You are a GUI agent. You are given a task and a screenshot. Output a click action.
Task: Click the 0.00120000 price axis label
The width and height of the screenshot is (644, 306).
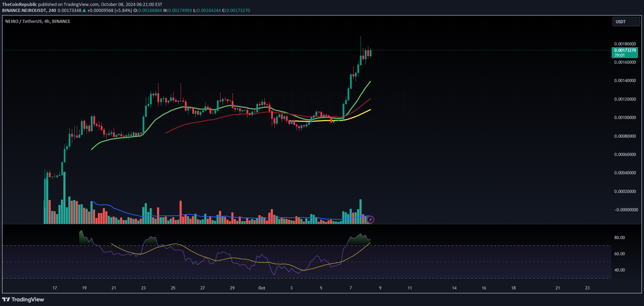coord(625,99)
